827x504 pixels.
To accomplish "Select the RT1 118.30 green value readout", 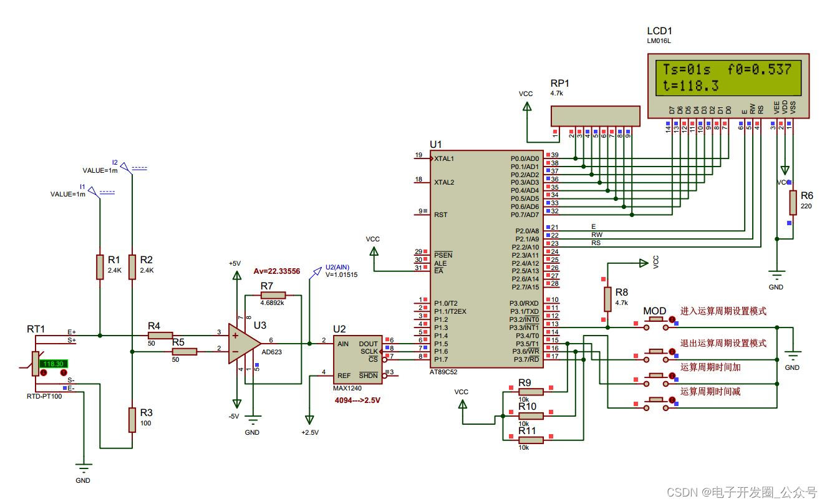I will tap(53, 363).
